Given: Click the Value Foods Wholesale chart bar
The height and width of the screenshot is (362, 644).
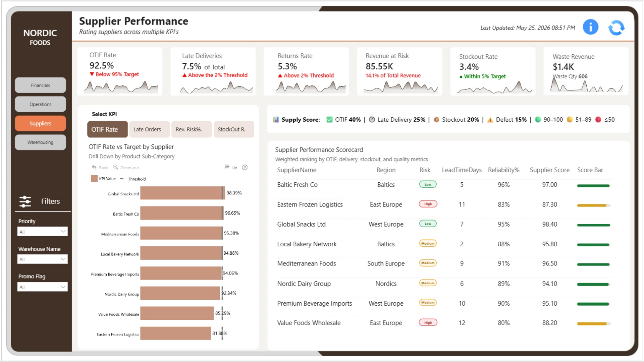Looking at the screenshot, I should pos(177,313).
